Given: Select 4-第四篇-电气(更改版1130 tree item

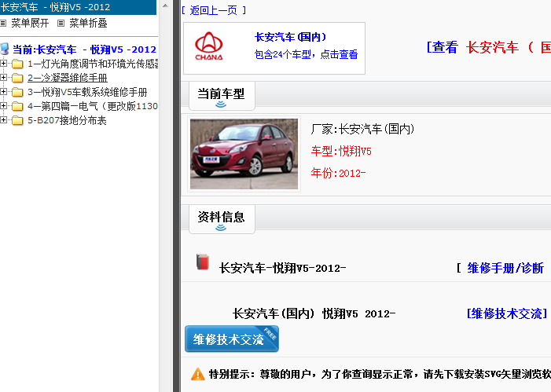Looking at the screenshot, I should pos(93,106).
